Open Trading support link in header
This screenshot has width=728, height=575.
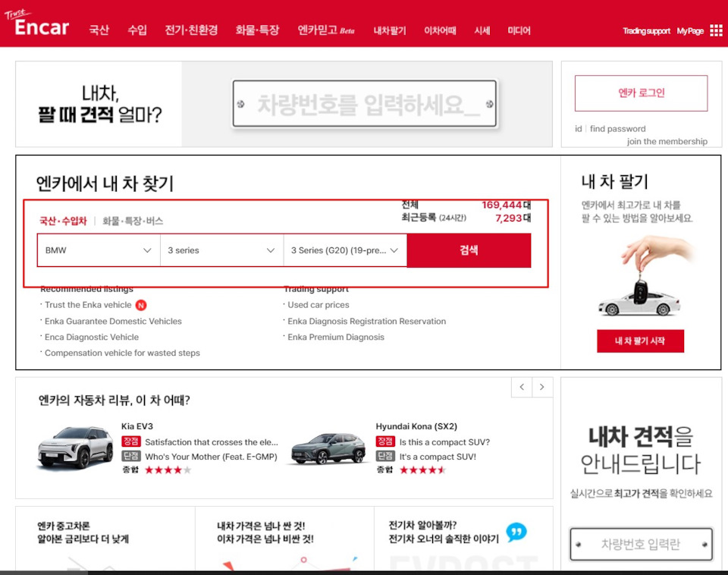coord(646,31)
